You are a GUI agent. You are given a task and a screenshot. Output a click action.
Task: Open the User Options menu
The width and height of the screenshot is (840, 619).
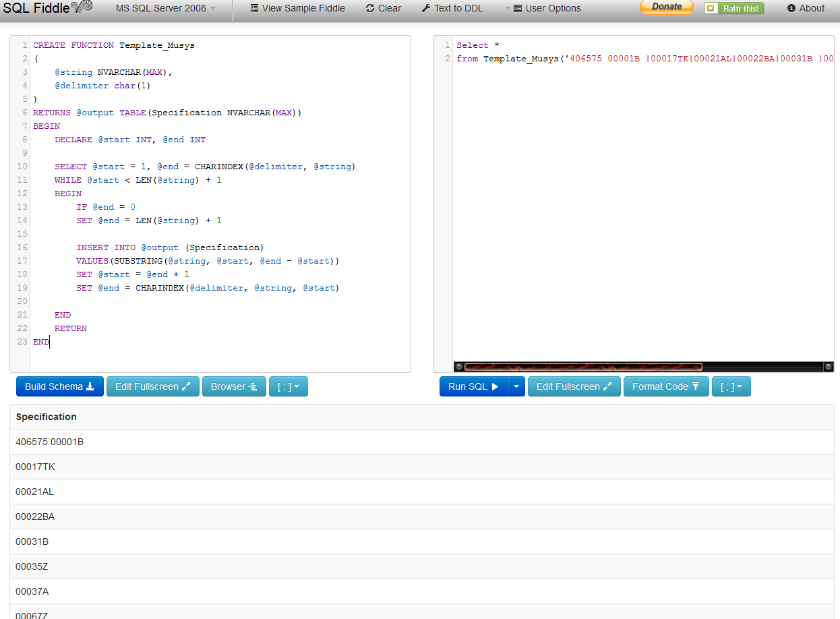click(x=543, y=8)
